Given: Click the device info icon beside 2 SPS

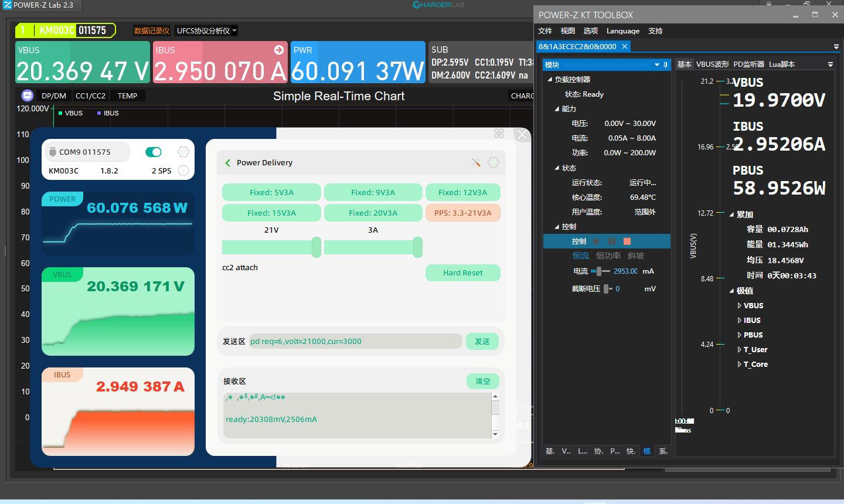Looking at the screenshot, I should (183, 171).
